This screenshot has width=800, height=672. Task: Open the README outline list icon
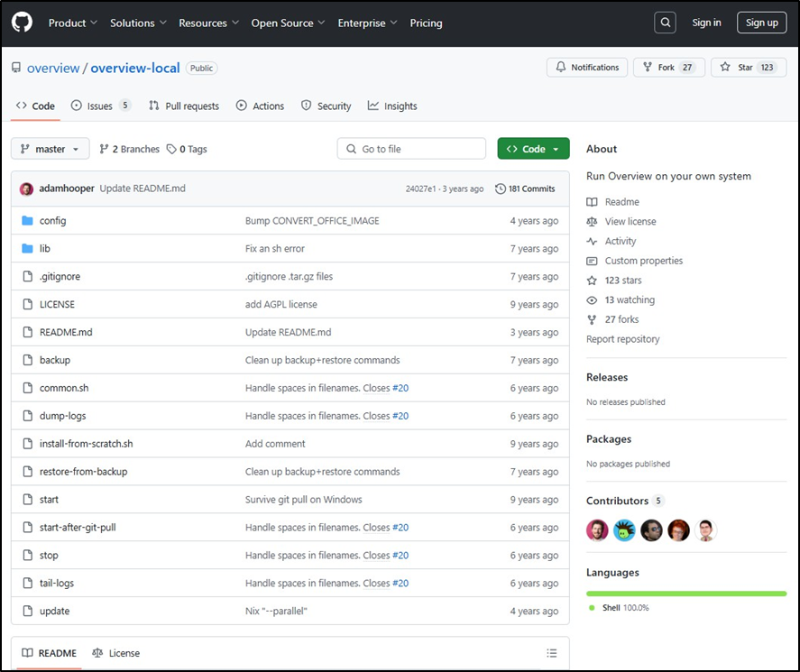click(x=552, y=653)
